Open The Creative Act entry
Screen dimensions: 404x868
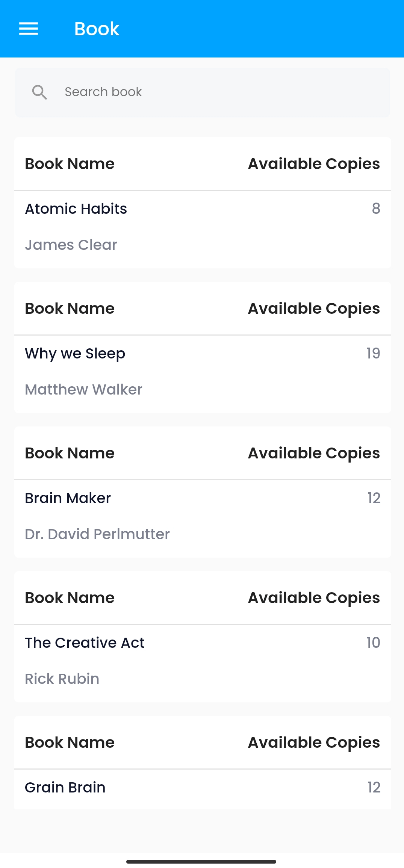85,643
